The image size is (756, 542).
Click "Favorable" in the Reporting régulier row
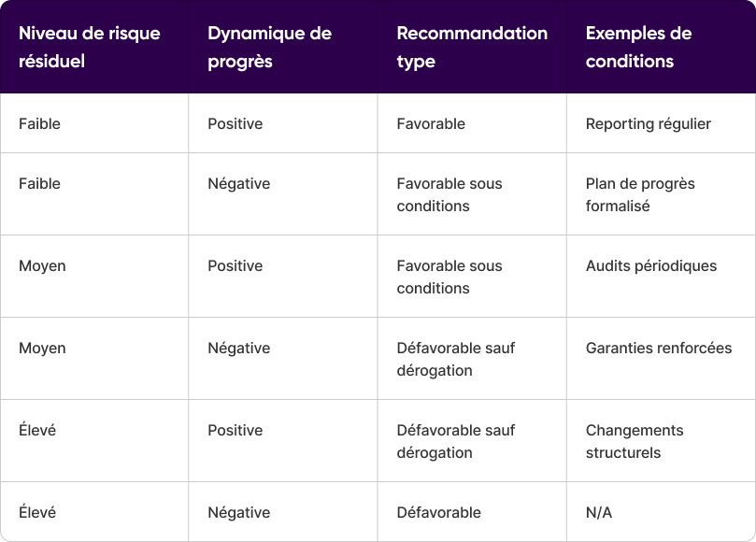pyautogui.click(x=431, y=123)
